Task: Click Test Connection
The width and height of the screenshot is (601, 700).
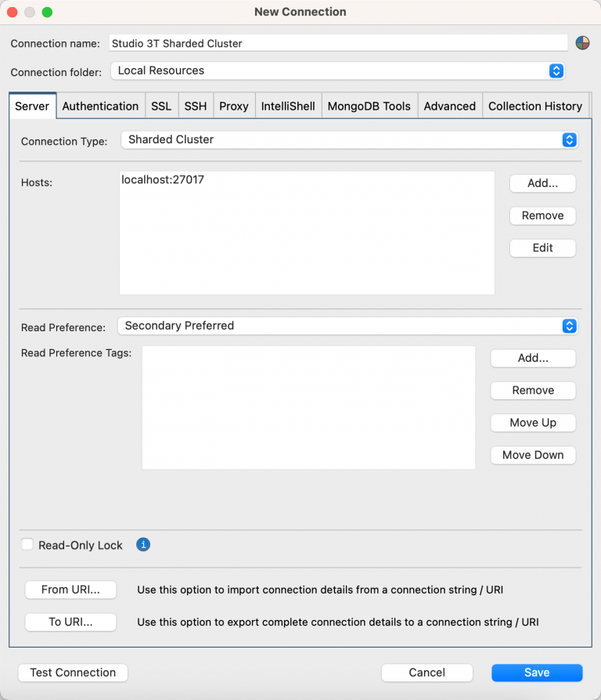Action: (x=72, y=673)
